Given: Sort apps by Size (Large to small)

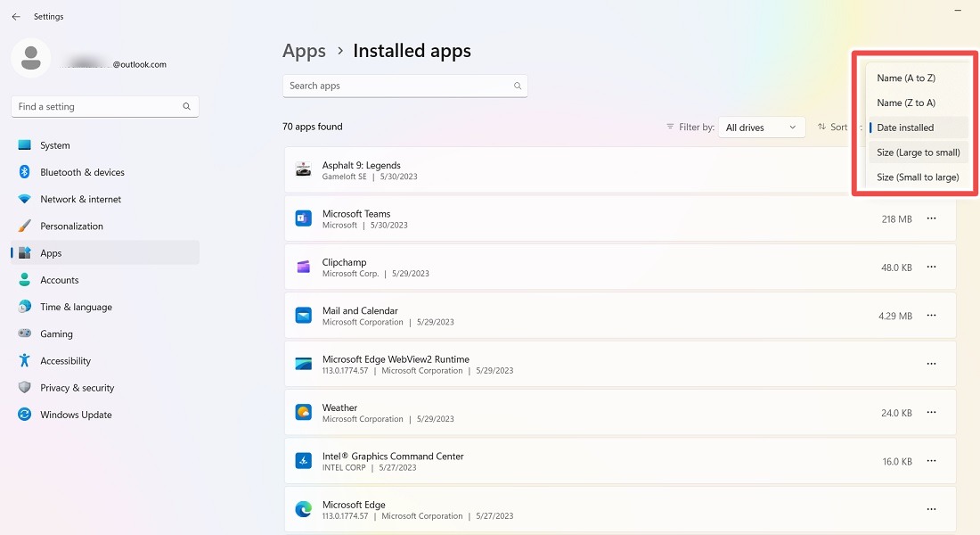Looking at the screenshot, I should [x=918, y=152].
